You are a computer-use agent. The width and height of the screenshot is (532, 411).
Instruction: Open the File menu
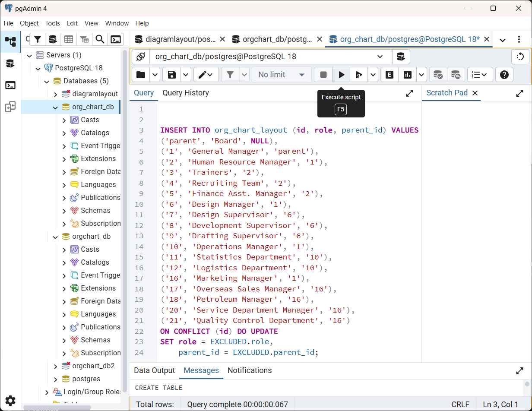9,23
